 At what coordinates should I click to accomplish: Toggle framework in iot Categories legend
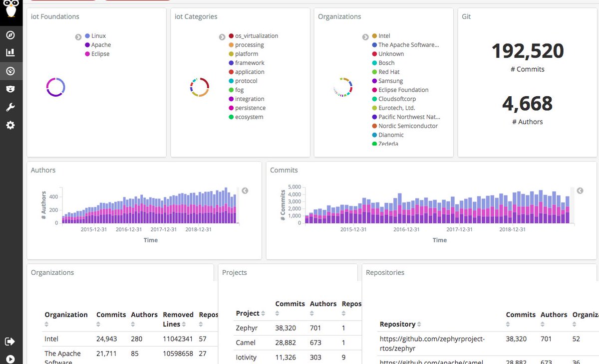coord(247,63)
